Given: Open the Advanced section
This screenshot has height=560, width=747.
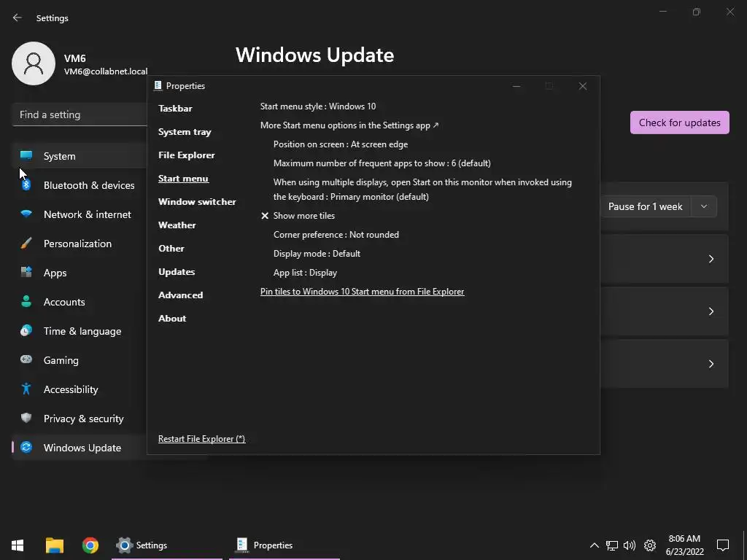Looking at the screenshot, I should tap(181, 295).
